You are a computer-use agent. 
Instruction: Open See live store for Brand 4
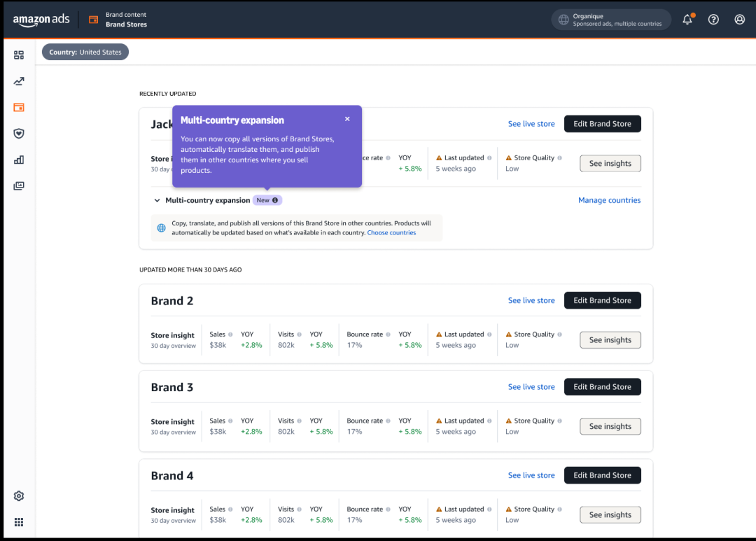(531, 475)
